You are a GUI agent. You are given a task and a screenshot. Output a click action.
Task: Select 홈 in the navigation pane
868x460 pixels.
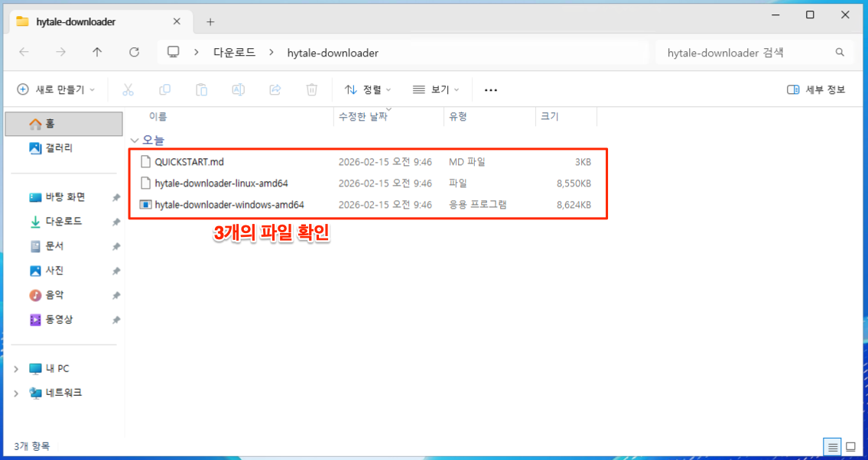pos(63,124)
